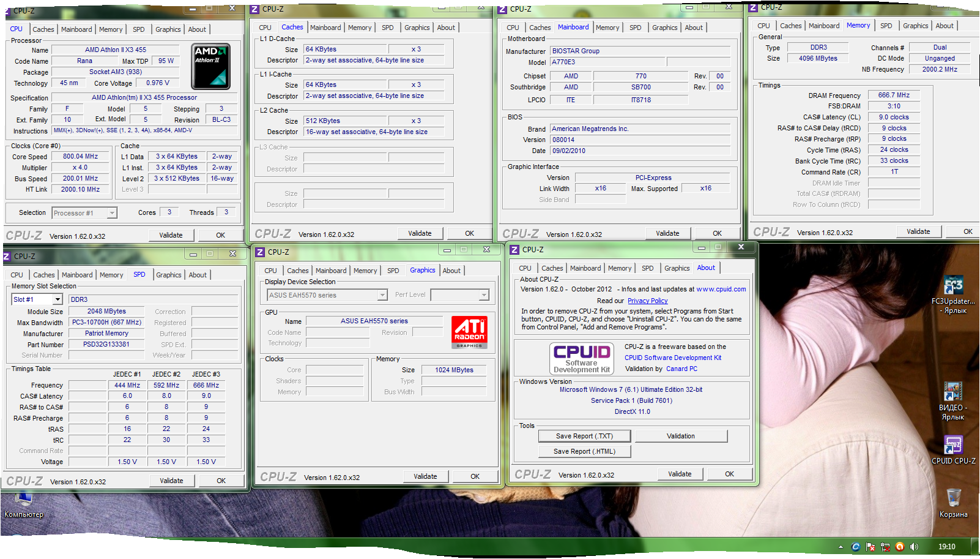
Task: Open the Perf Level dropdown
Action: click(x=484, y=295)
